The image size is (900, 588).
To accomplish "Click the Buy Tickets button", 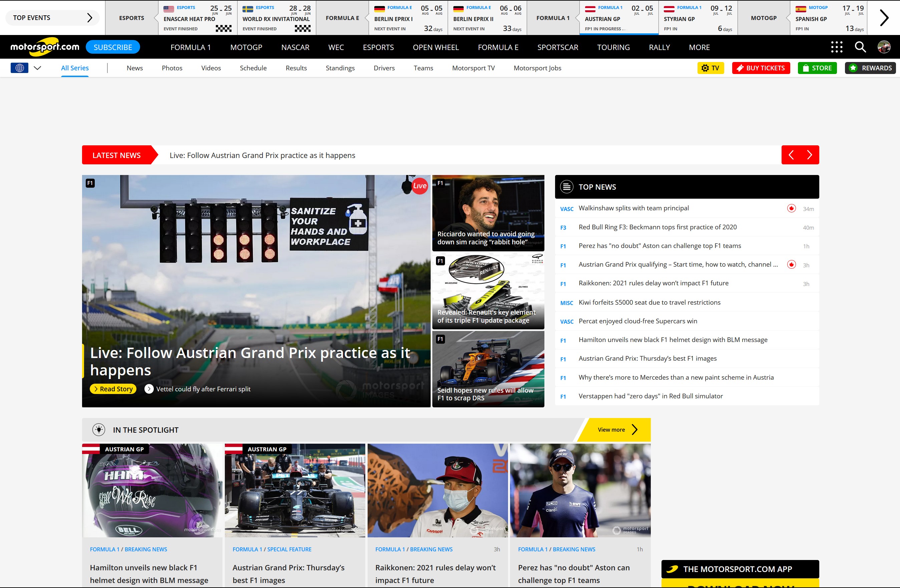I will click(761, 68).
